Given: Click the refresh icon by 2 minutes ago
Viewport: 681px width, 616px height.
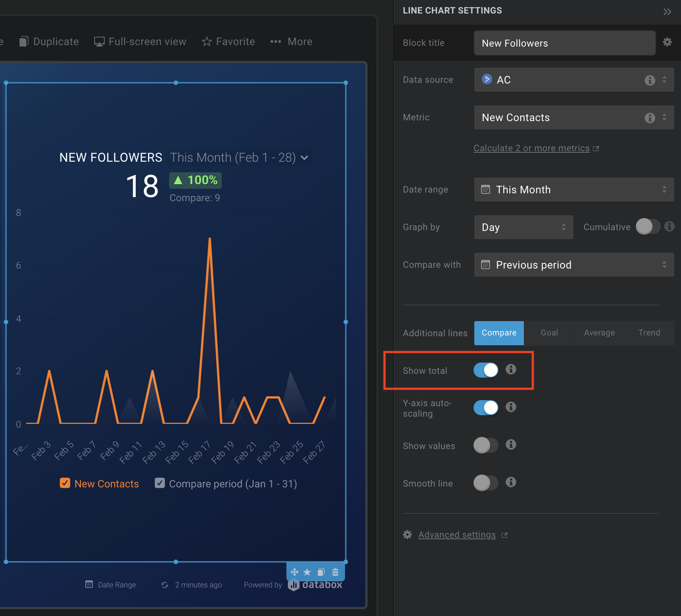Looking at the screenshot, I should (x=165, y=585).
